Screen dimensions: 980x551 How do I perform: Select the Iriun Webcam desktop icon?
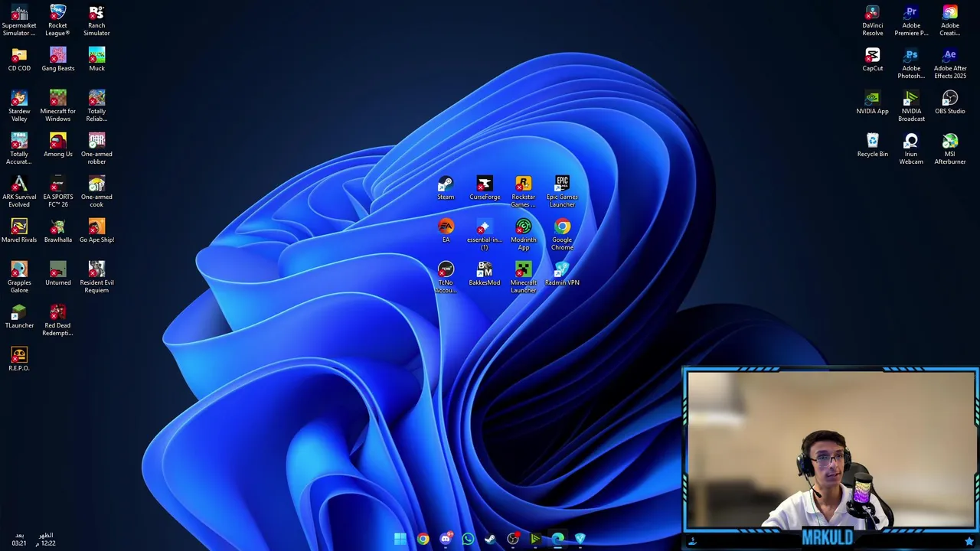[911, 149]
